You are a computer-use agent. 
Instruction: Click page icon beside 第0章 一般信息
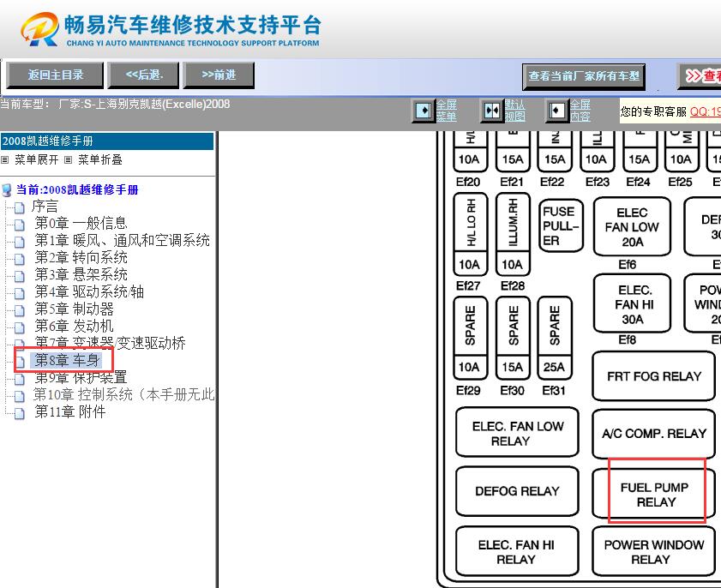(x=20, y=225)
